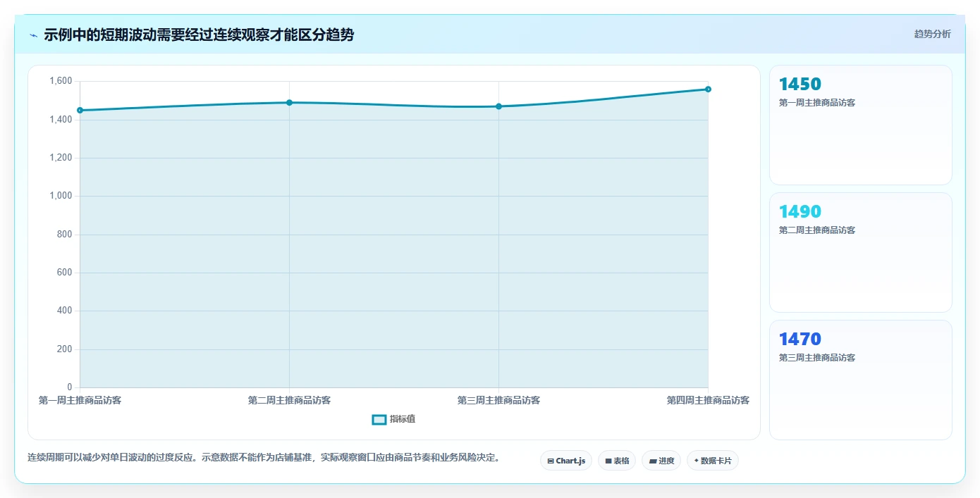This screenshot has height=498, width=980.
Task: Select the 进度 tag chip
Action: click(x=661, y=461)
